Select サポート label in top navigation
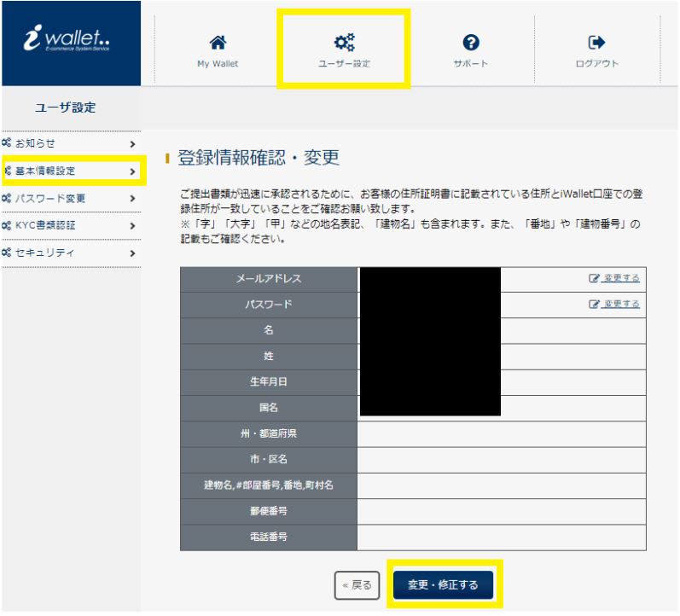 (x=470, y=63)
